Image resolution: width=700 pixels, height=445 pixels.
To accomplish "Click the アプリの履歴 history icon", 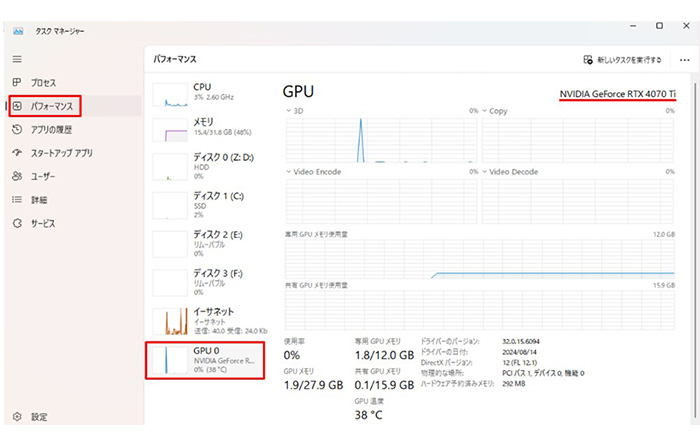I will click(x=17, y=130).
